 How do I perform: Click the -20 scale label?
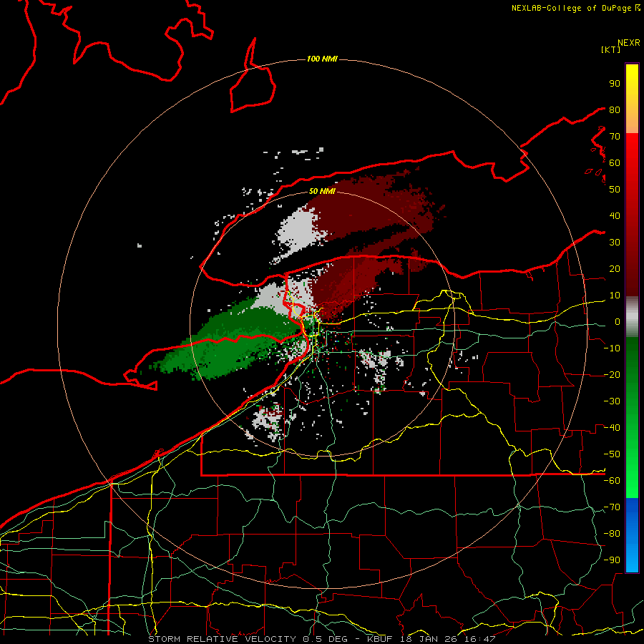[x=612, y=374]
